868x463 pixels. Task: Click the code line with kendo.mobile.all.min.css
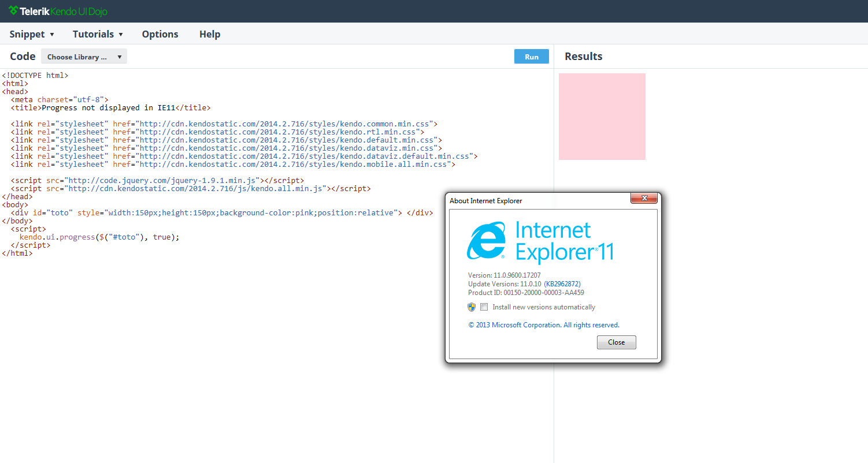pos(233,165)
